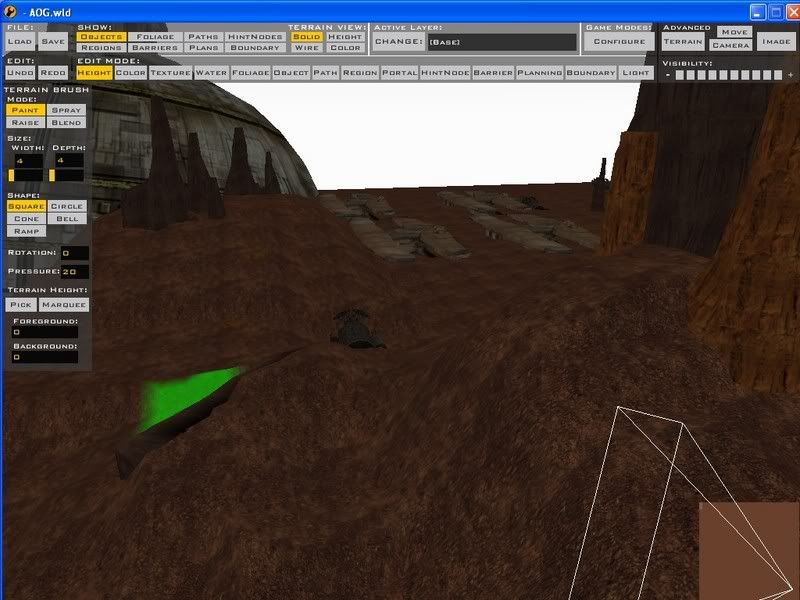Toggle Foliage visibility in Show

point(155,37)
